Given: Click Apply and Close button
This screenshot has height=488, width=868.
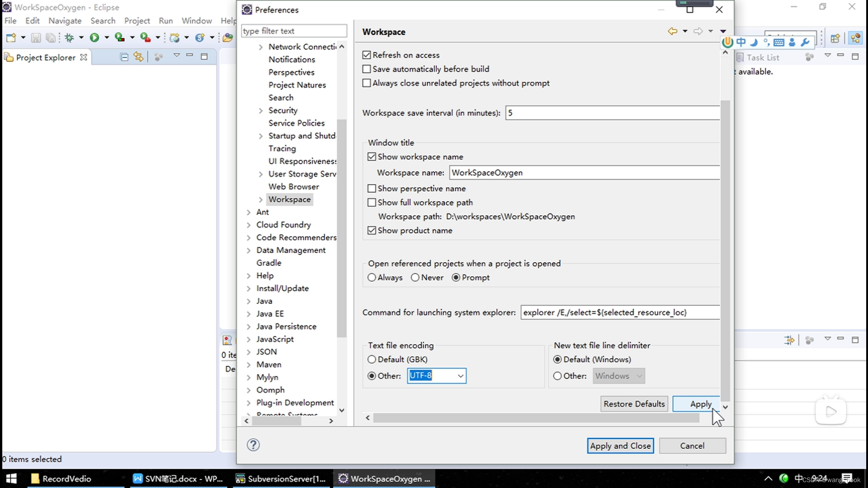Looking at the screenshot, I should click(620, 446).
